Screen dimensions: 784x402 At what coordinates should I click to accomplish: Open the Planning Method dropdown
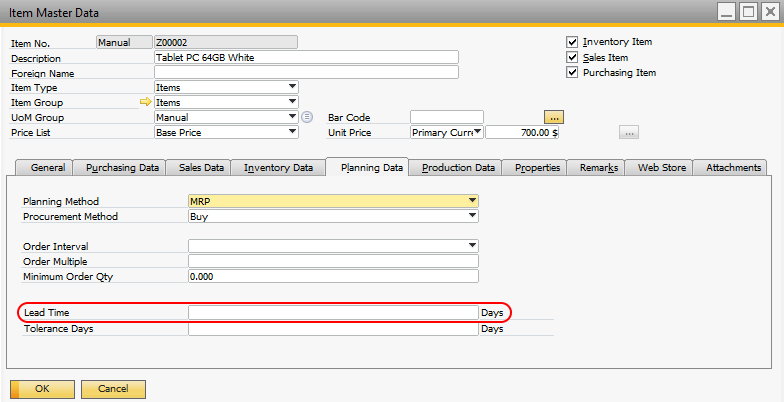[472, 201]
